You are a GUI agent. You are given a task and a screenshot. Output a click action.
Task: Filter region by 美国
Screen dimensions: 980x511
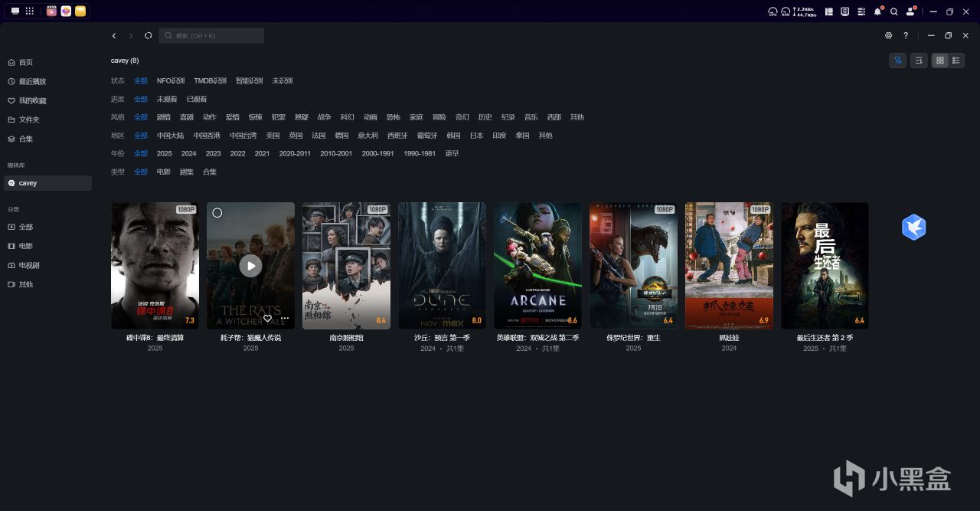click(273, 136)
